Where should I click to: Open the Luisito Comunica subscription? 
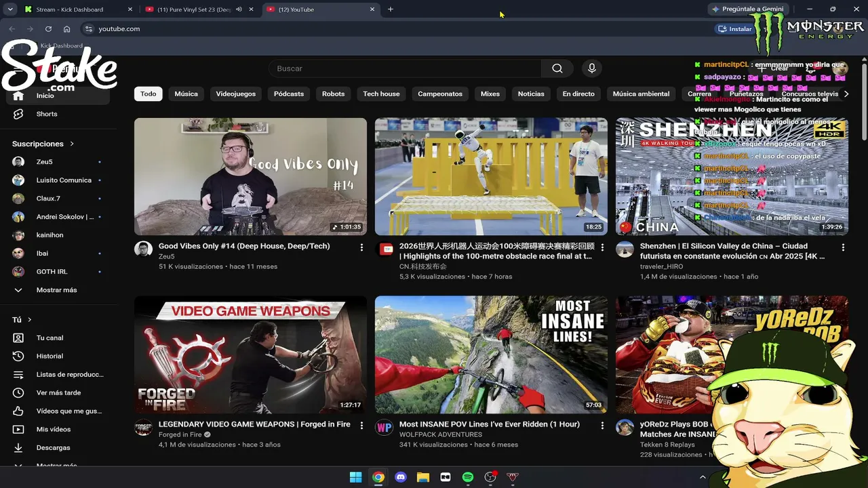tap(58, 180)
